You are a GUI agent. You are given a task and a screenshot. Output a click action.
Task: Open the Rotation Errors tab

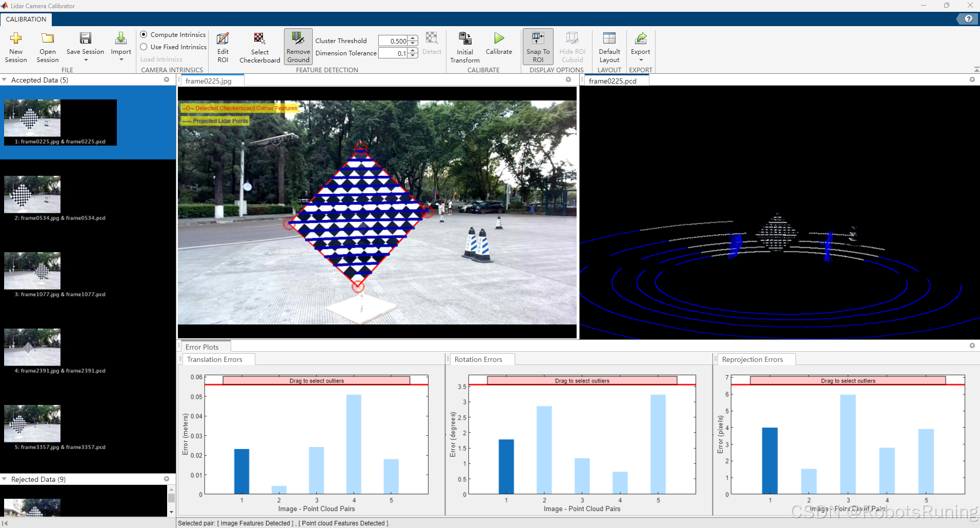pyautogui.click(x=479, y=359)
